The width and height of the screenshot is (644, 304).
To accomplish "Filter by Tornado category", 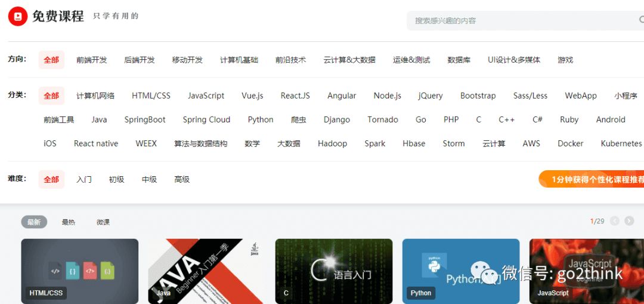I will point(383,119).
